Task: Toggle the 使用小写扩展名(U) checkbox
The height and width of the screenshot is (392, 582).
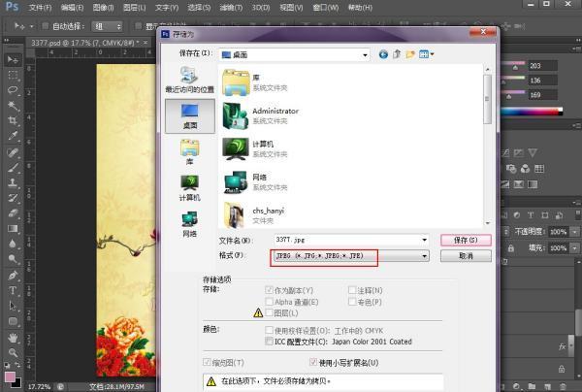Action: [x=313, y=362]
